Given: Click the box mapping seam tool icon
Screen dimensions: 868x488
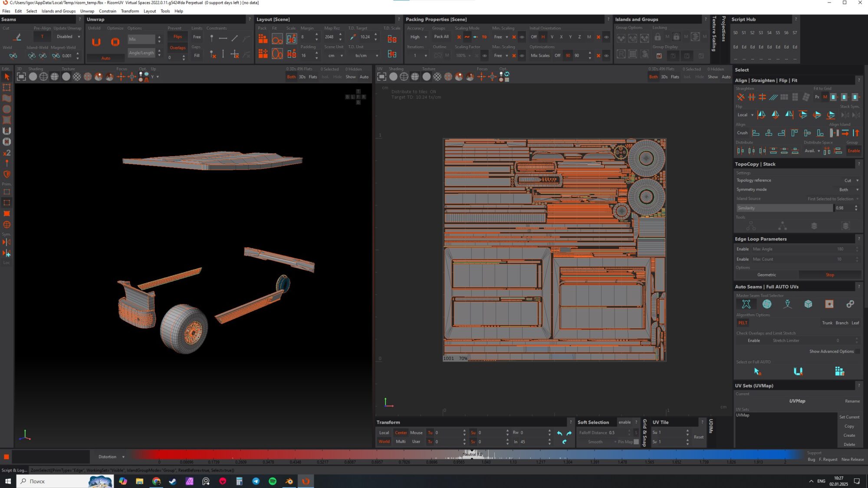Looking at the screenshot, I should pyautogui.click(x=808, y=304).
